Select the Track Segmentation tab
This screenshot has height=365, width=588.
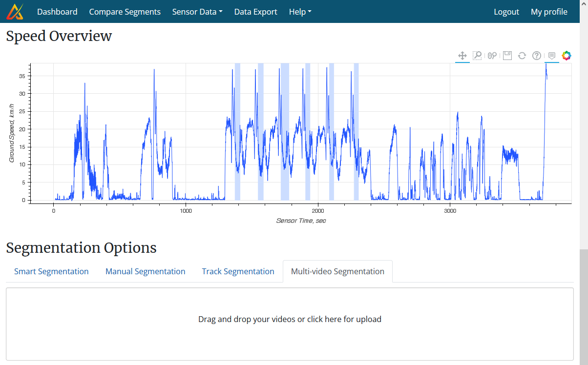tap(238, 271)
